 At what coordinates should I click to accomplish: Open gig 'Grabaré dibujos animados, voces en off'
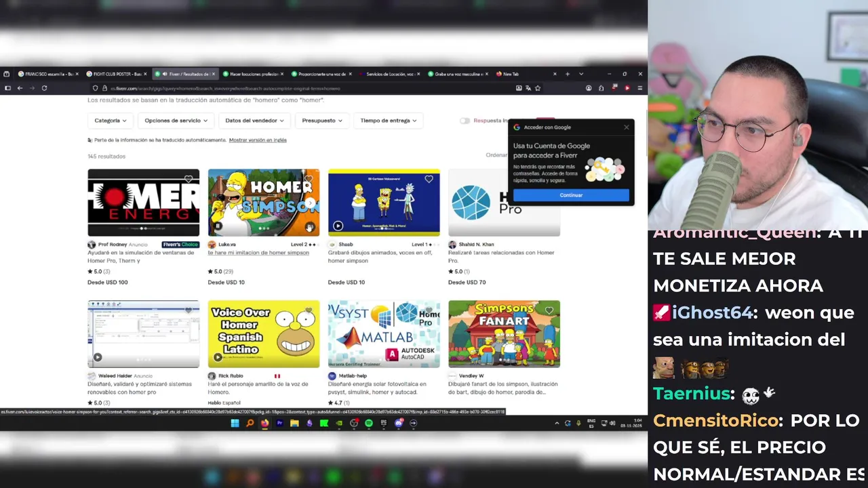pyautogui.click(x=380, y=256)
